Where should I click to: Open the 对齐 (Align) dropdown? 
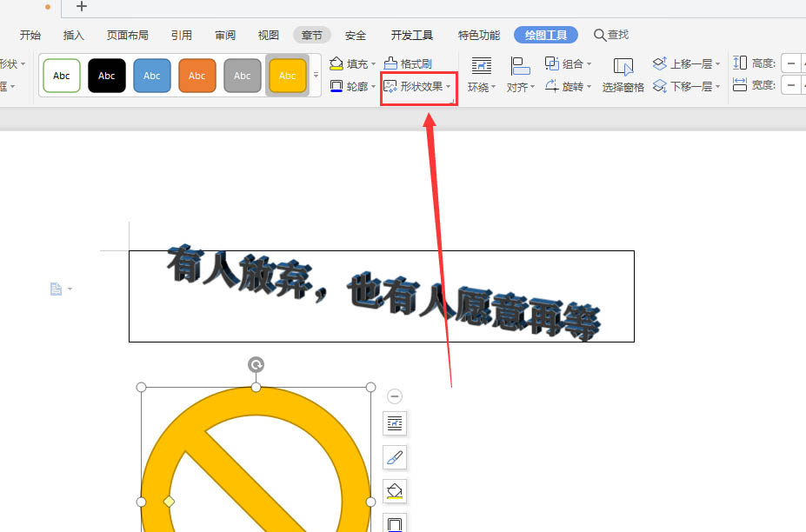coord(519,86)
